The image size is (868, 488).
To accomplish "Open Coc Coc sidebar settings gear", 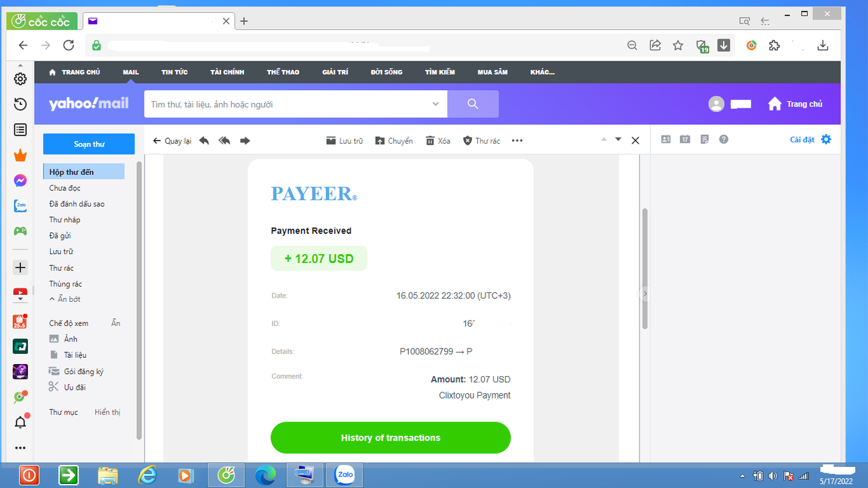I will coord(20,79).
